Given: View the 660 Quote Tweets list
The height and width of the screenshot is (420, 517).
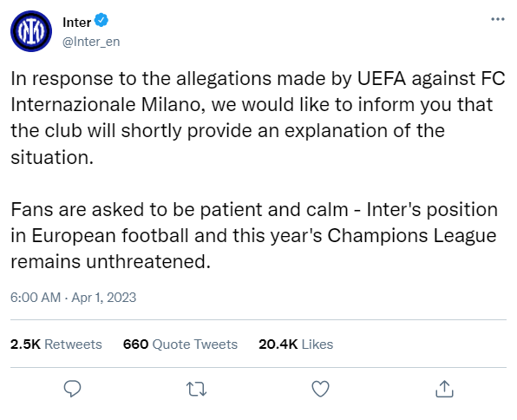Looking at the screenshot, I should click(x=180, y=345).
